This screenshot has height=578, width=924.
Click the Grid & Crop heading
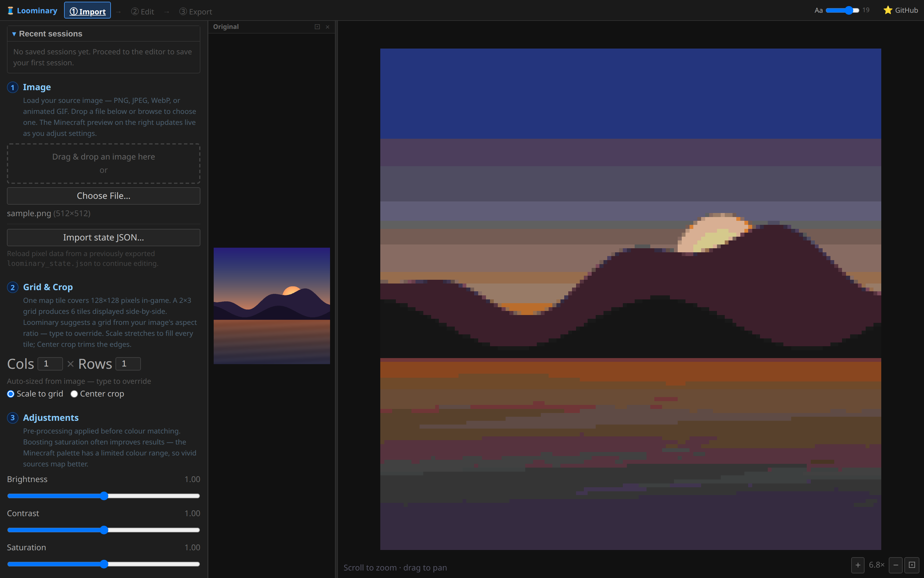coord(48,287)
